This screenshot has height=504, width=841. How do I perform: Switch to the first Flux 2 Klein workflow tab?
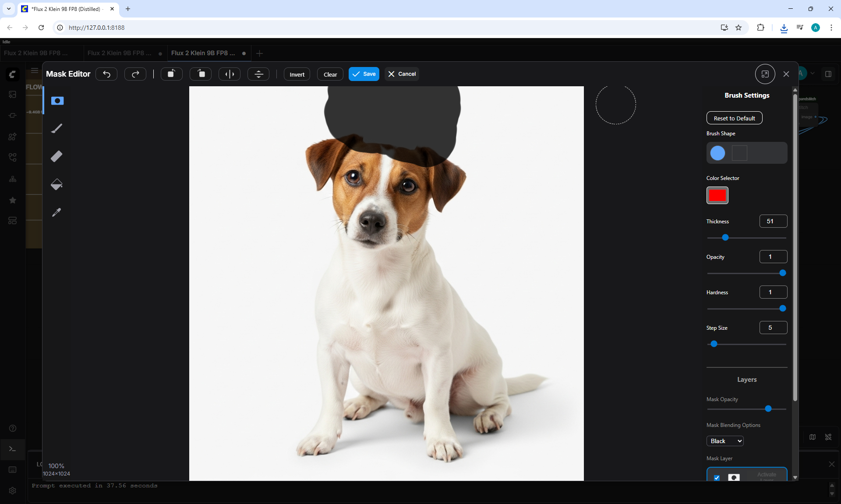[x=36, y=53]
